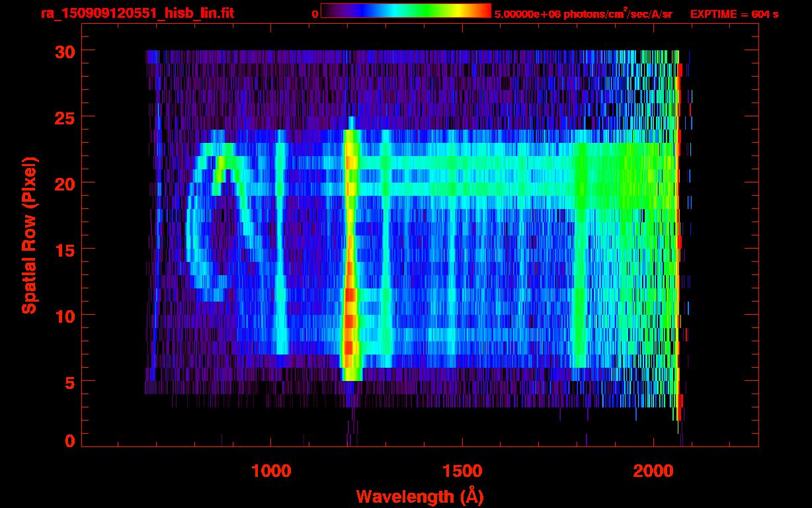Click the color bar minimum value 0

click(315, 14)
